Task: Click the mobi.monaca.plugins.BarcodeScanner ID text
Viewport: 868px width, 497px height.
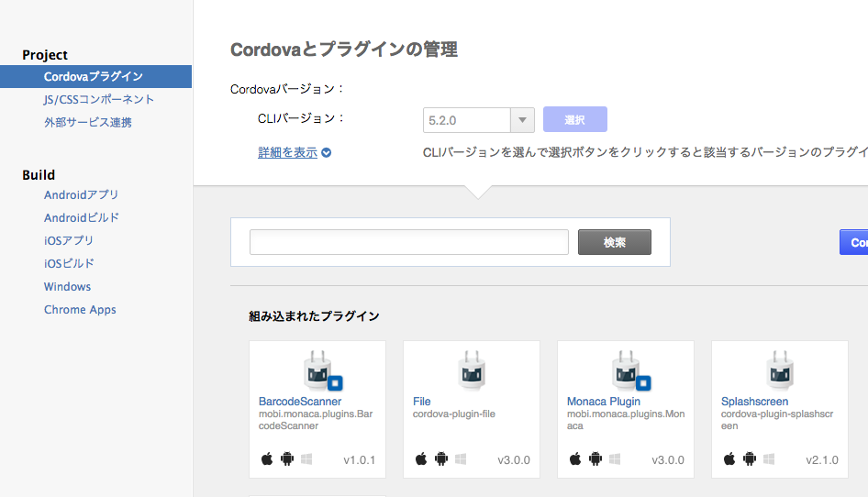Action: pos(316,420)
